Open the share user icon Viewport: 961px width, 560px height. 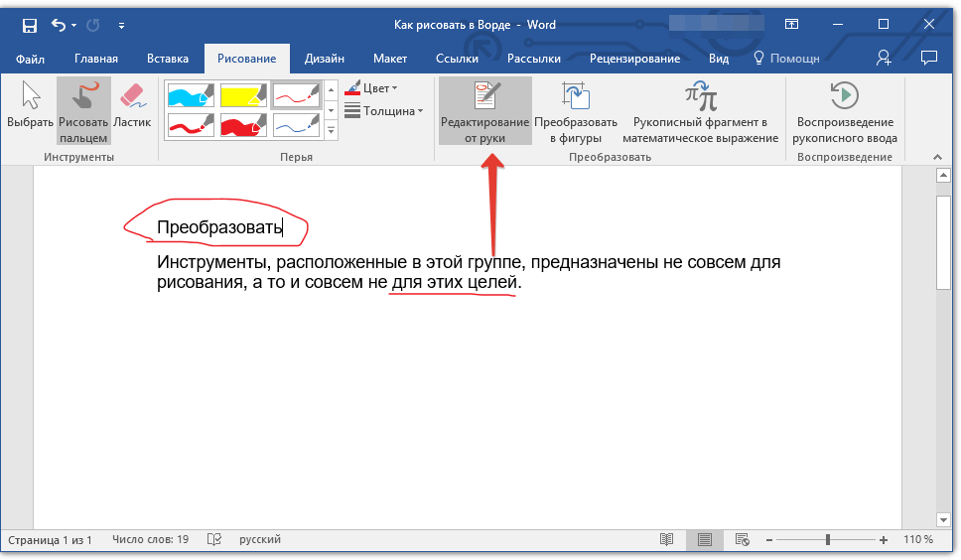pos(884,59)
